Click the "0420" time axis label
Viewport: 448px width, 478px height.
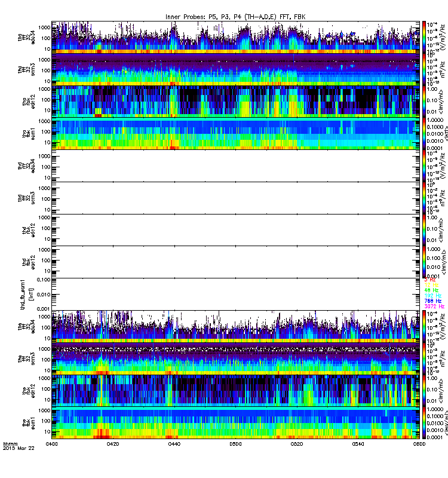(113, 444)
